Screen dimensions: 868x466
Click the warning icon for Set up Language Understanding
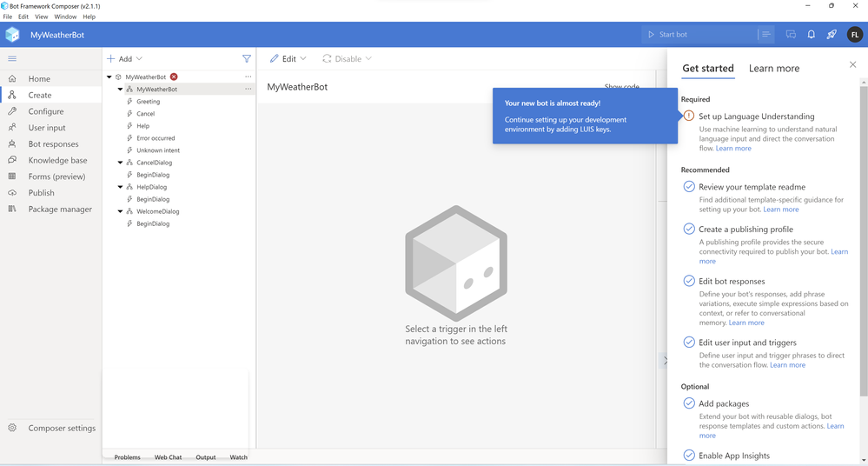[x=689, y=116]
